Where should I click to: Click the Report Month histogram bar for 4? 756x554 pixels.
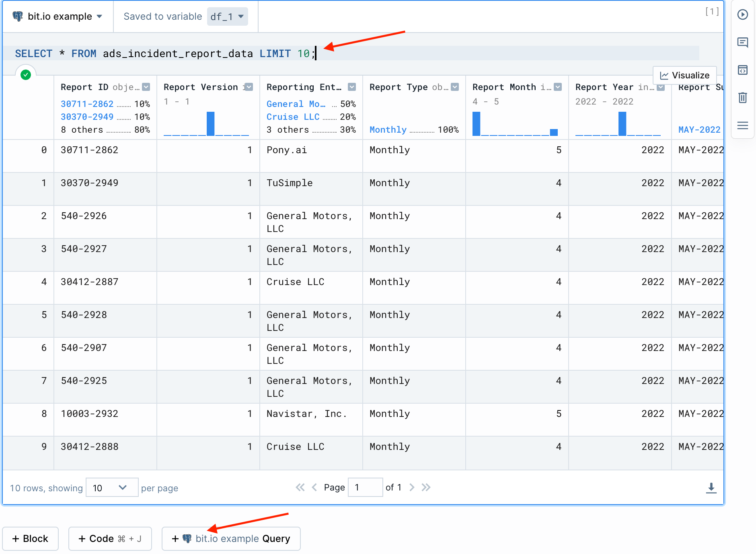click(477, 123)
